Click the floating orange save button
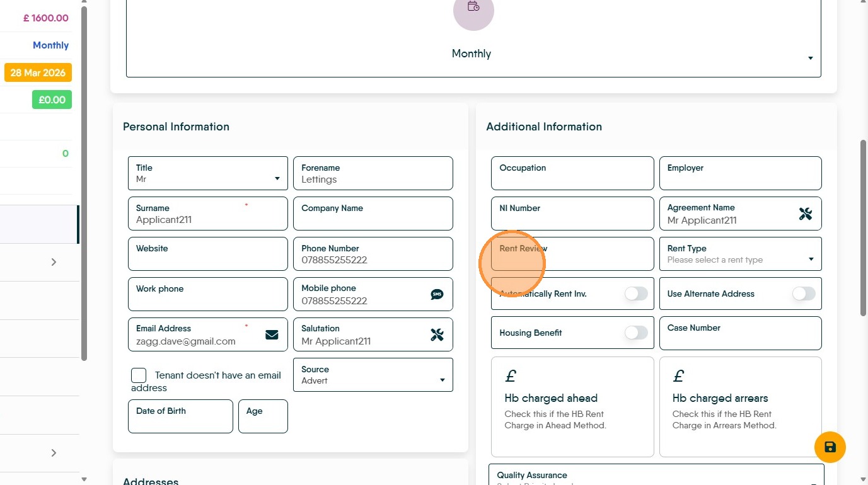This screenshot has width=868, height=485. click(830, 447)
